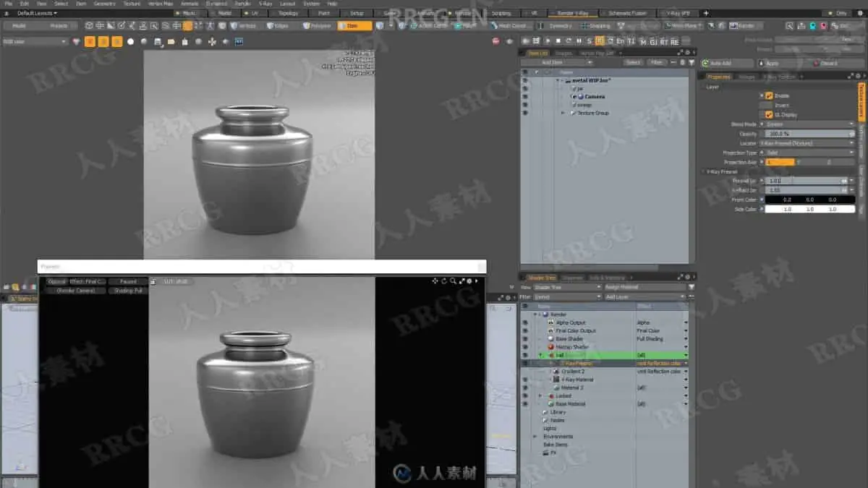Toggle visibility of Alpha Output layer
The width and height of the screenshot is (868, 488).
pos(525,322)
